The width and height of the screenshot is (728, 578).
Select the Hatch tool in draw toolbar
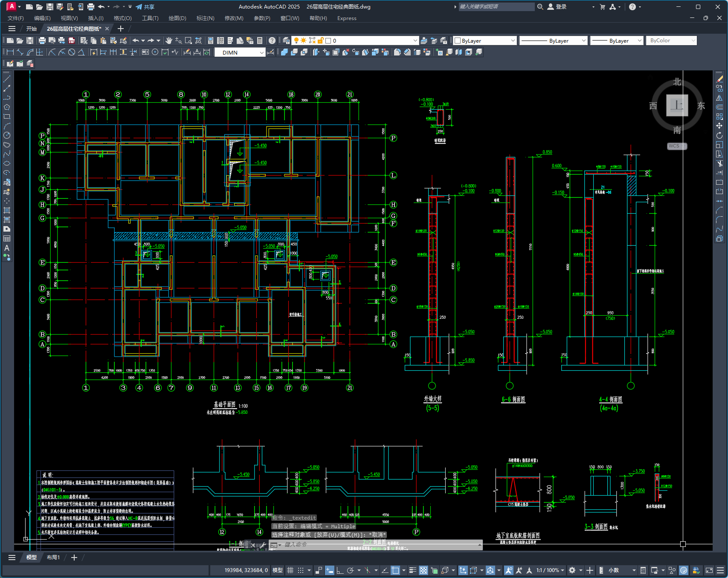(7, 210)
